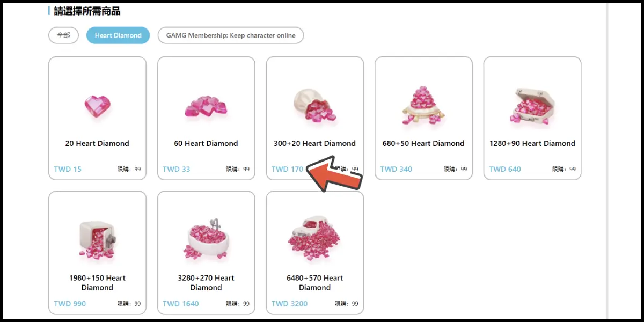Click the 60 Heart Diamond title
The height and width of the screenshot is (322, 644).
206,143
